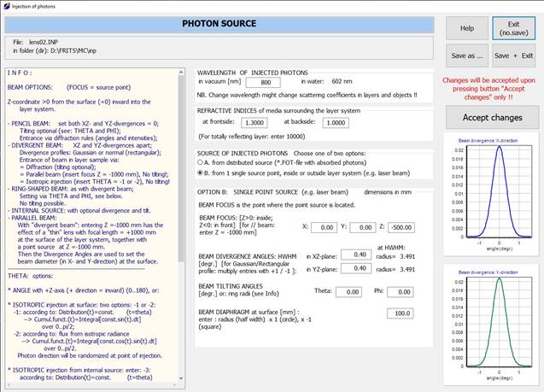Click the INFO panel horizontal scrollbar
This screenshot has height=392, width=544.
[91, 384]
